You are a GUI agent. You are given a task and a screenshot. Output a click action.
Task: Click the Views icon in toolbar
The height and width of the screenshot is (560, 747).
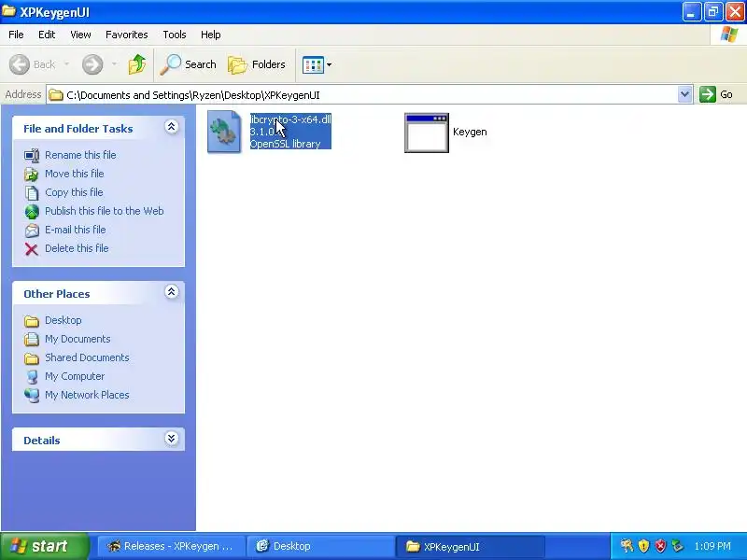313,64
